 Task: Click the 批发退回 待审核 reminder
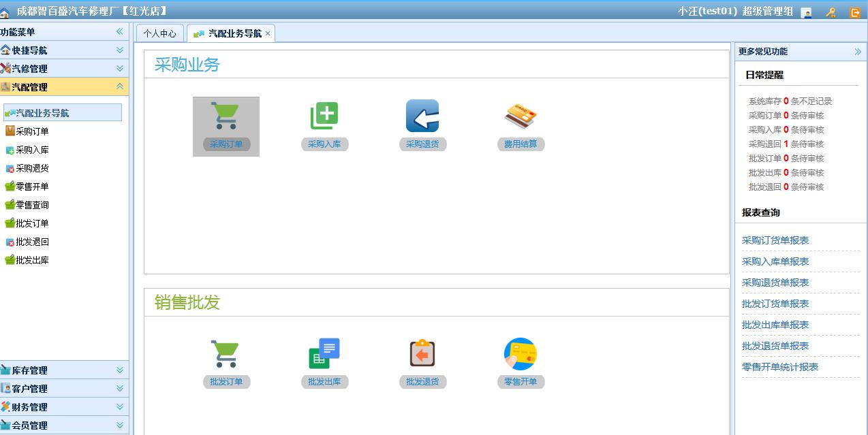coord(786,187)
